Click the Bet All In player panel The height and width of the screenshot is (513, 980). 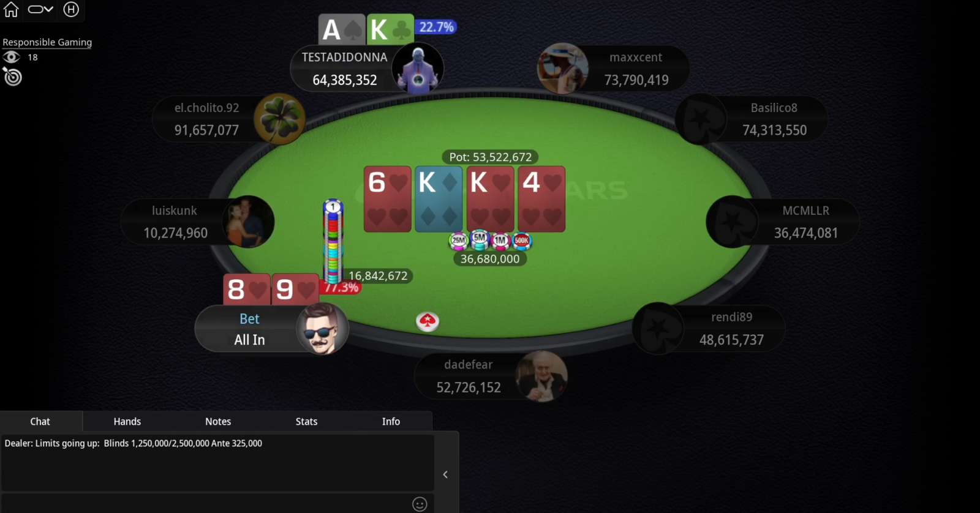tap(271, 329)
